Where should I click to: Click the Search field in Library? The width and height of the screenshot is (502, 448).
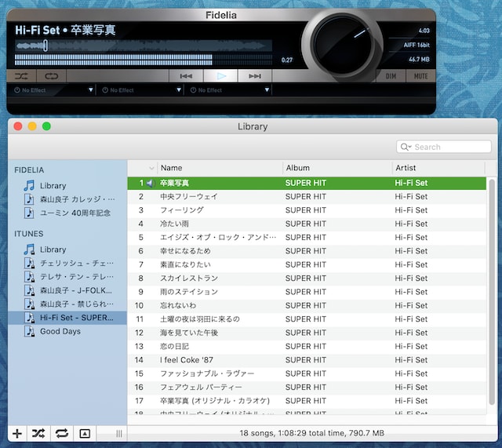pyautogui.click(x=444, y=147)
